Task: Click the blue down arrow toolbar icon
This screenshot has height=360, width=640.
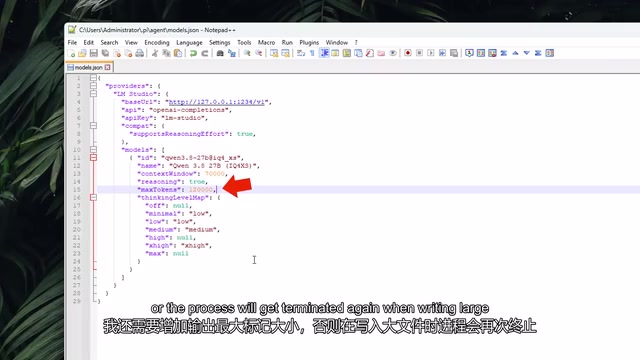Action: 527,53
